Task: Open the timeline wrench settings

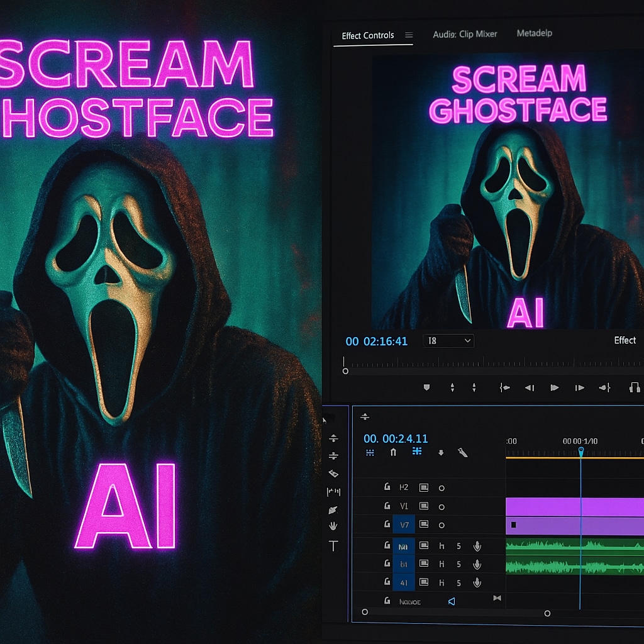Action: point(463,453)
